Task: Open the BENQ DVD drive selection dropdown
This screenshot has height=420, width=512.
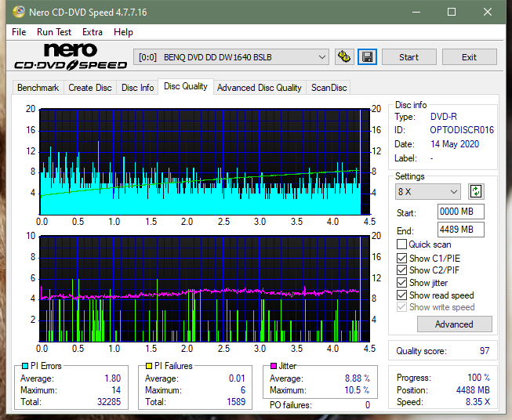Action: pos(231,57)
